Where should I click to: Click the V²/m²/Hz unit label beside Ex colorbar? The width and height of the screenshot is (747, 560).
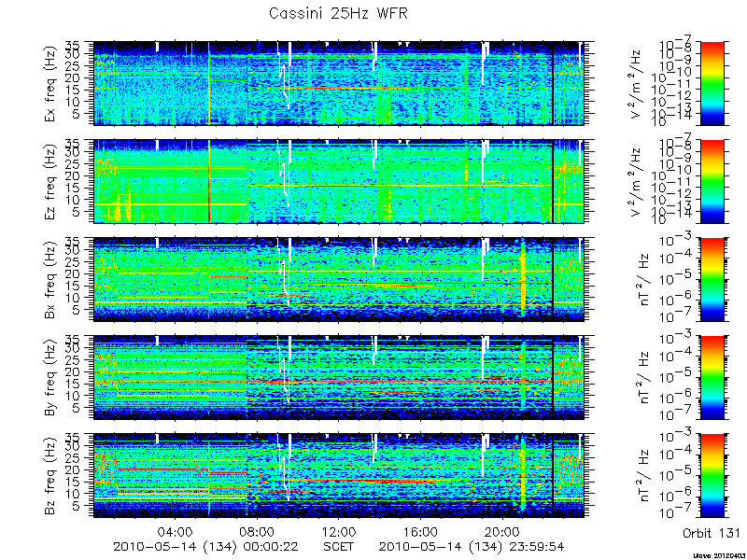point(638,83)
